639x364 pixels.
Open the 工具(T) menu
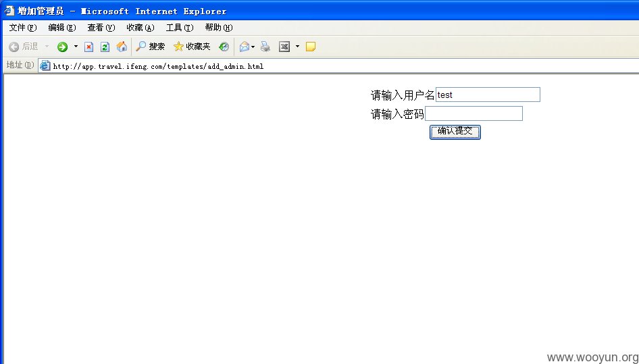tap(180, 28)
